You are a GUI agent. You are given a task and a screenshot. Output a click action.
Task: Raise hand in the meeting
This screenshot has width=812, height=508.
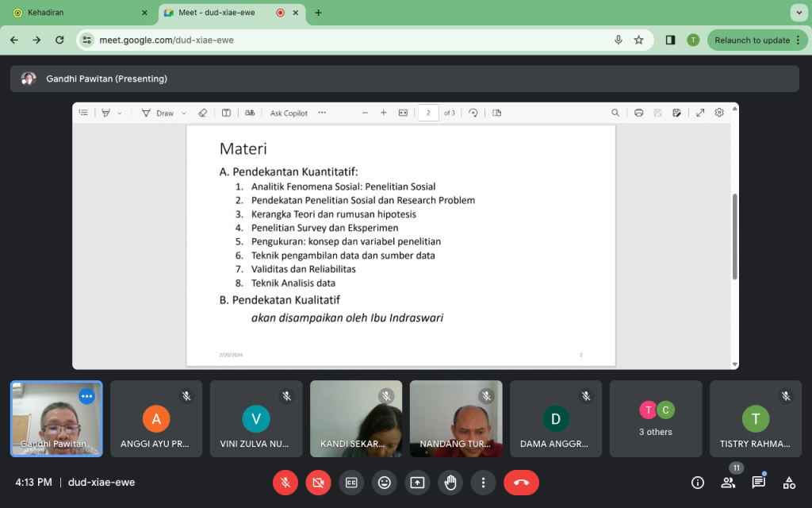click(x=450, y=482)
